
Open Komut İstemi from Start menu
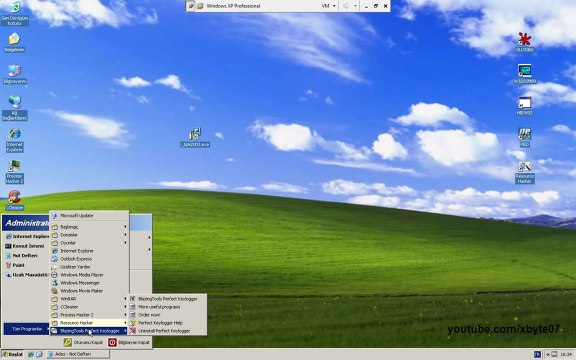[x=26, y=246]
